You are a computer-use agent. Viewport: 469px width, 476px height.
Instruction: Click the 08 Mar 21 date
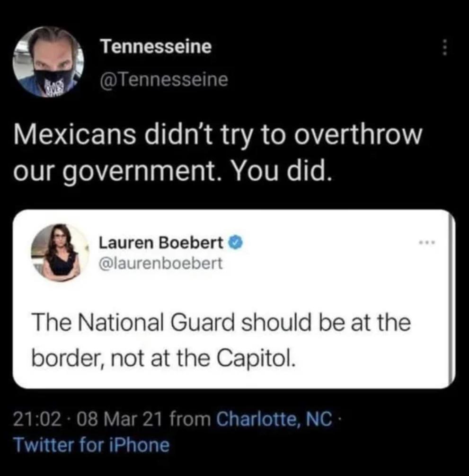[x=119, y=419]
